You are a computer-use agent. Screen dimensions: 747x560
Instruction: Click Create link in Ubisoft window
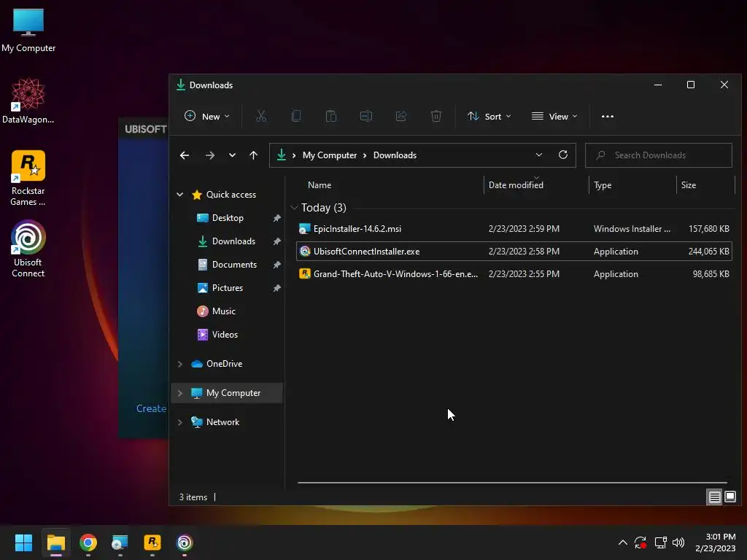point(151,408)
